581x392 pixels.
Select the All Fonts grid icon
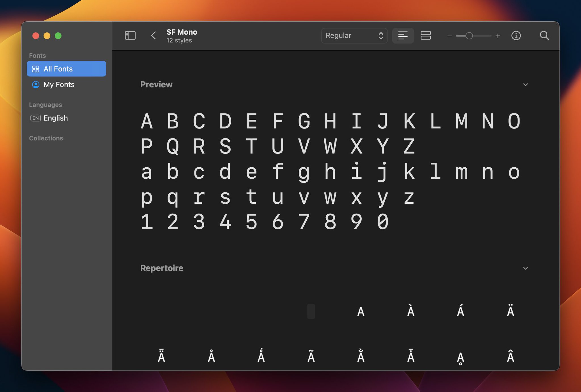click(x=36, y=69)
